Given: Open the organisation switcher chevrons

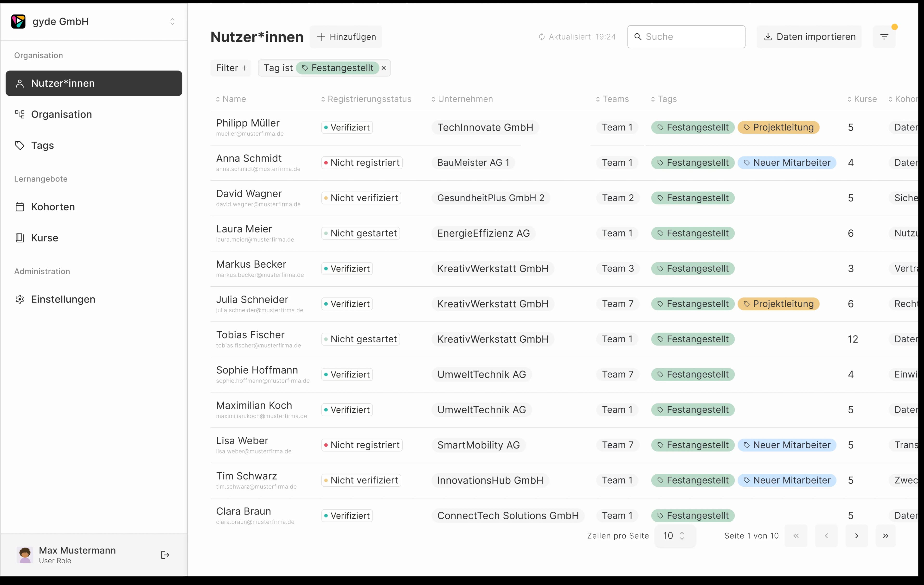Looking at the screenshot, I should 172,21.
